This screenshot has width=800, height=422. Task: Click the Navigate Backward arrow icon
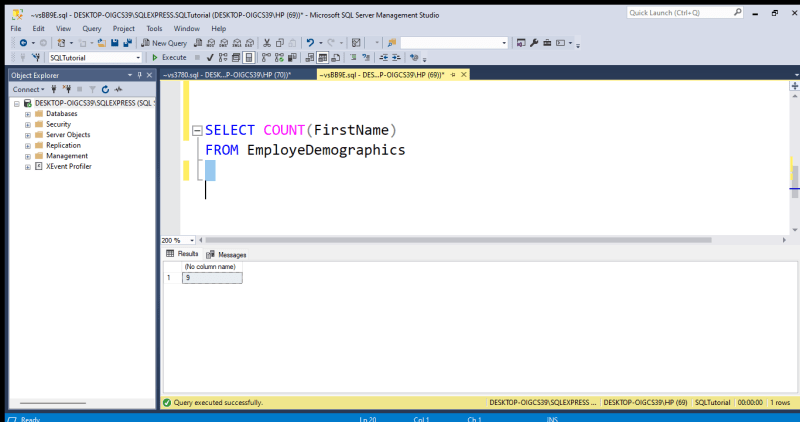(23, 43)
